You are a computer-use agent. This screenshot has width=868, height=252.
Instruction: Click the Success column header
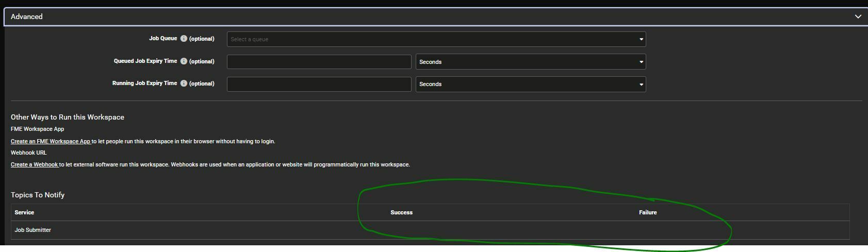point(402,212)
